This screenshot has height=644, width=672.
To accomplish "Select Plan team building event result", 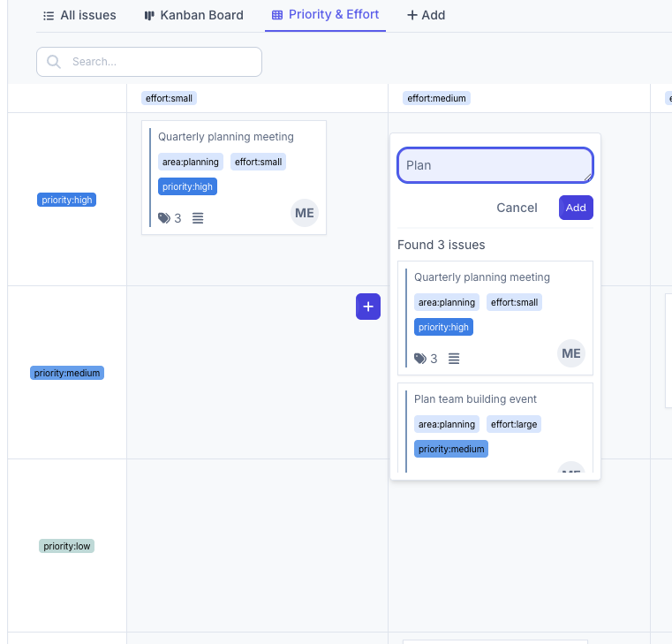I will tap(475, 399).
